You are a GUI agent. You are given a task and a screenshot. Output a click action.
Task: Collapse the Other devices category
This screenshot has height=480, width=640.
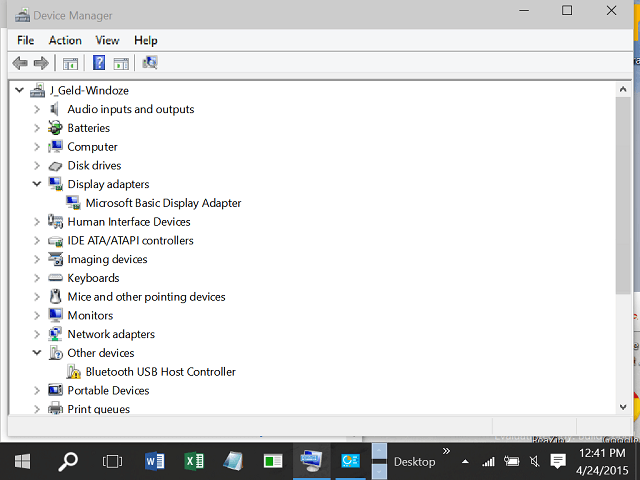(x=37, y=352)
